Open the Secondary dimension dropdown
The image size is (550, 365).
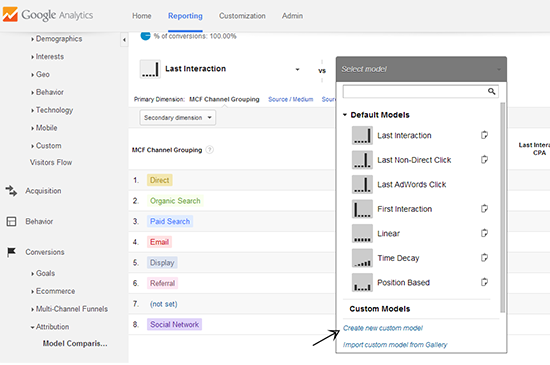pyautogui.click(x=178, y=117)
